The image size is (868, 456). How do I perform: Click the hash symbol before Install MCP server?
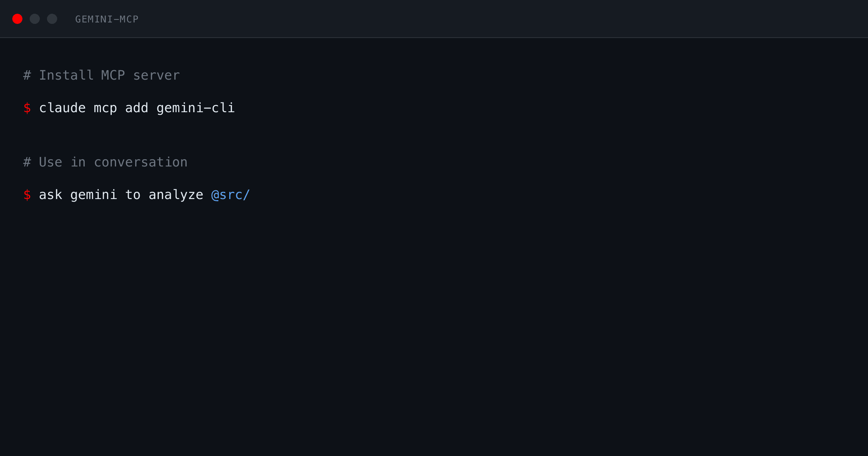pos(26,75)
